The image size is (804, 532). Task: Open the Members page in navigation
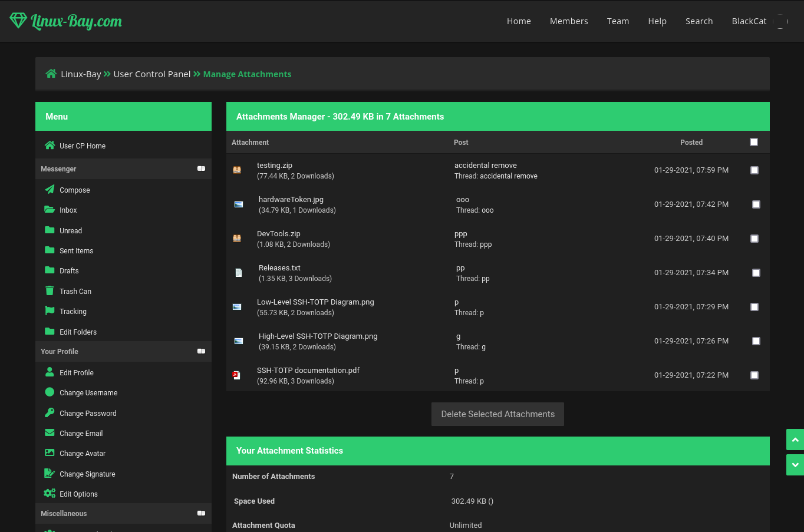(568, 21)
